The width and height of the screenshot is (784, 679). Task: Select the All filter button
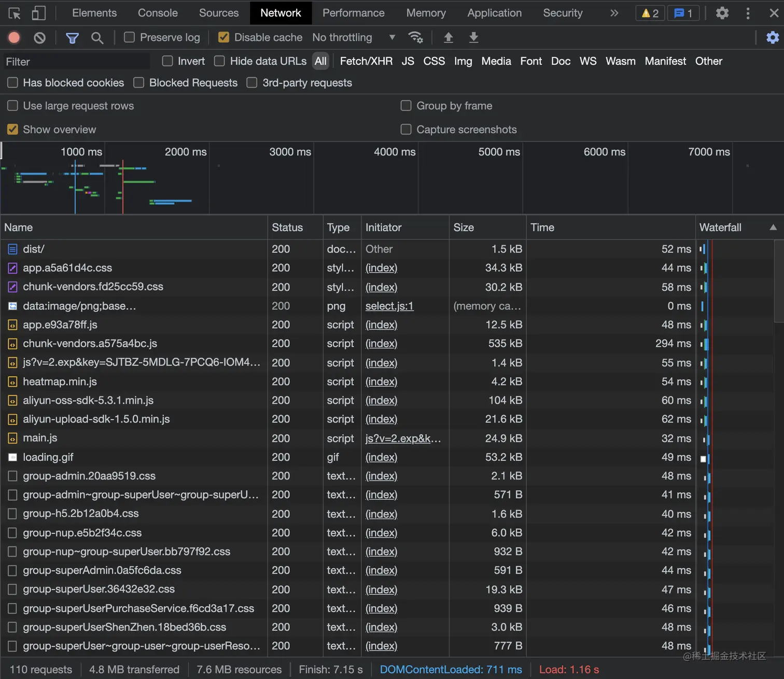click(x=321, y=61)
